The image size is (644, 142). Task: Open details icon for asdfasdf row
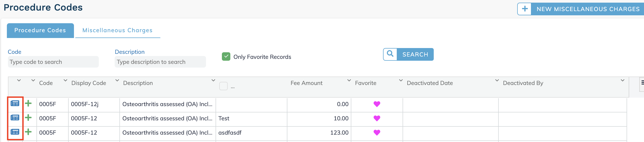click(x=15, y=132)
